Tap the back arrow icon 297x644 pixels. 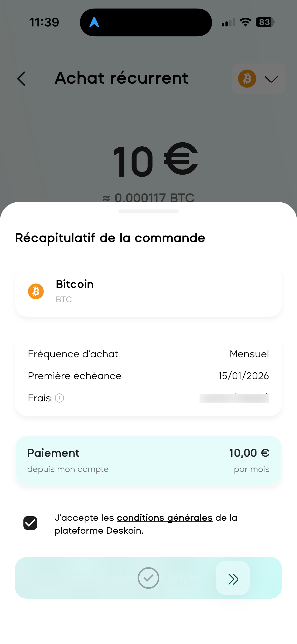[21, 79]
